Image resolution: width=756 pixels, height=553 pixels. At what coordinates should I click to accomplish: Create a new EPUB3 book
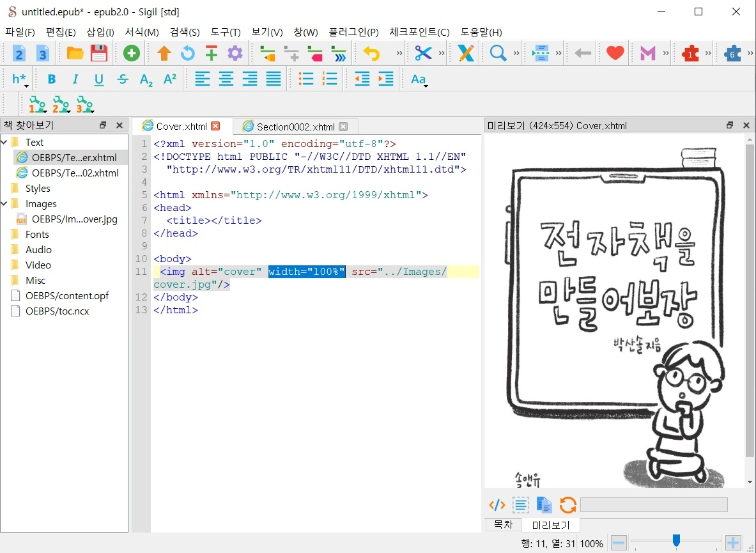pos(42,53)
